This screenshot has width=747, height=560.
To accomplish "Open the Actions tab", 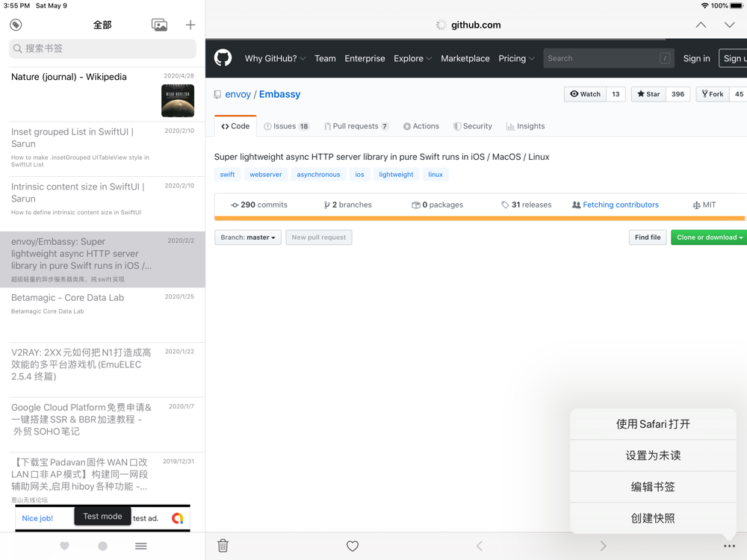I will point(421,126).
